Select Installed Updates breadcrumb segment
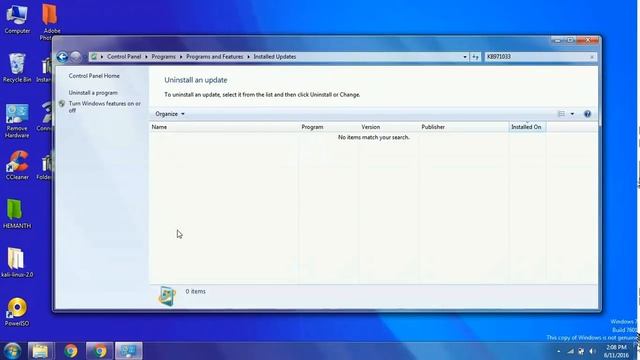 pos(275,57)
